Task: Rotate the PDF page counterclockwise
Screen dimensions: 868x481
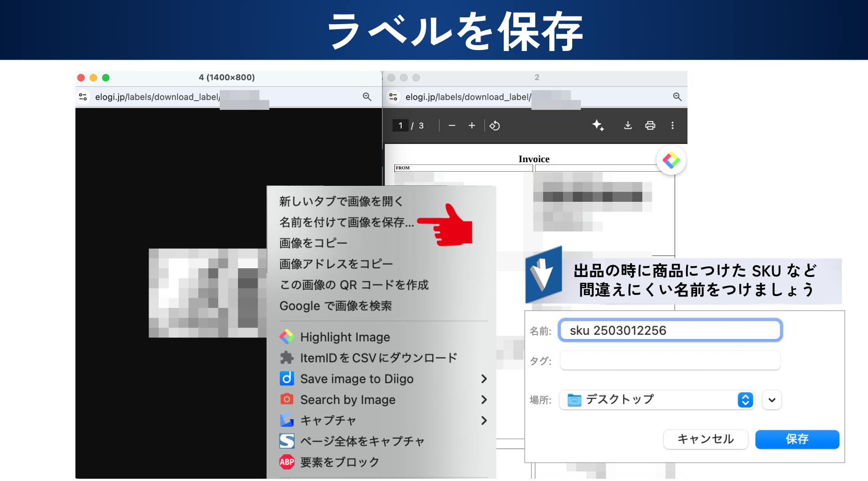Action: point(495,126)
